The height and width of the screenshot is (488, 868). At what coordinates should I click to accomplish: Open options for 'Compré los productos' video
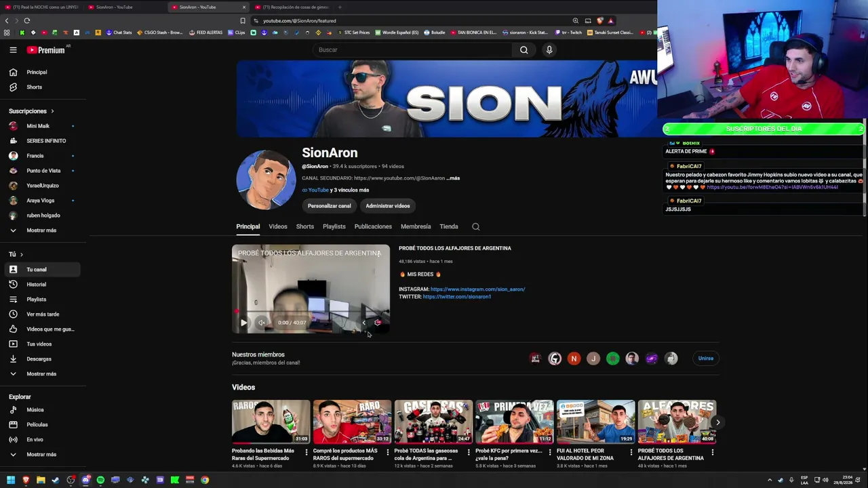tap(388, 452)
